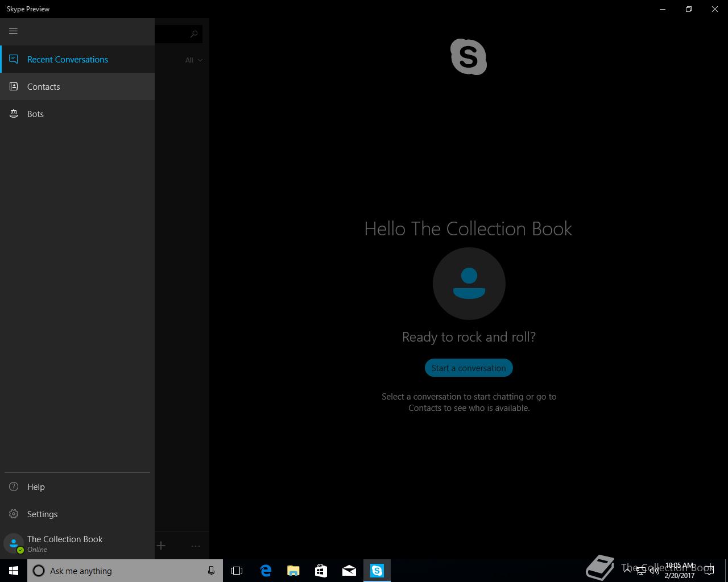Click the Contacts address book icon

[14, 86]
